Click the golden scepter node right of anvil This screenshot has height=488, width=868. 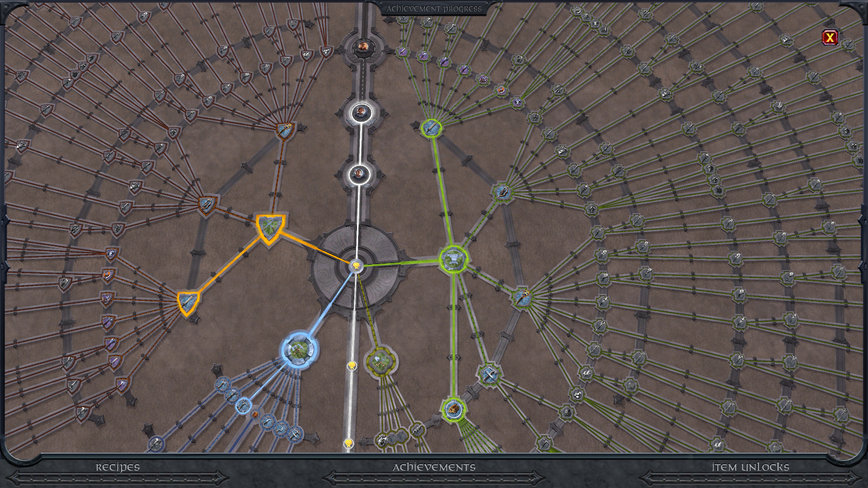(522, 297)
